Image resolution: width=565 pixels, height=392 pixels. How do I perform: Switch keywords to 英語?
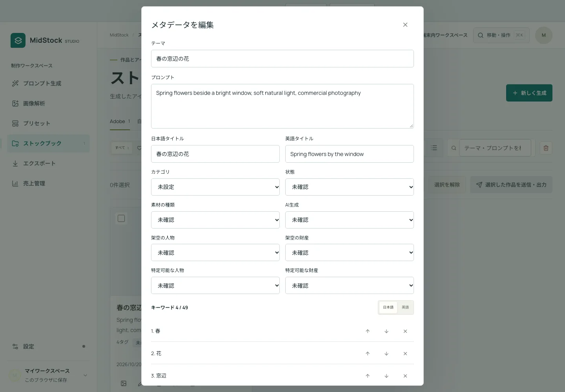tap(405, 307)
